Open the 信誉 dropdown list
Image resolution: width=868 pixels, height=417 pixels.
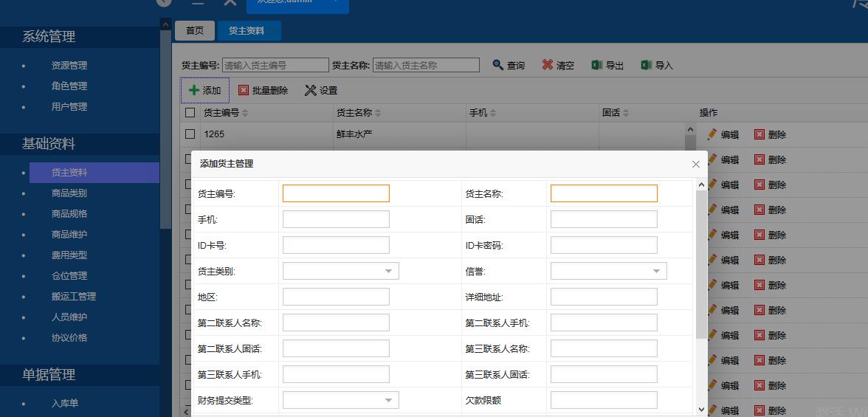[656, 272]
